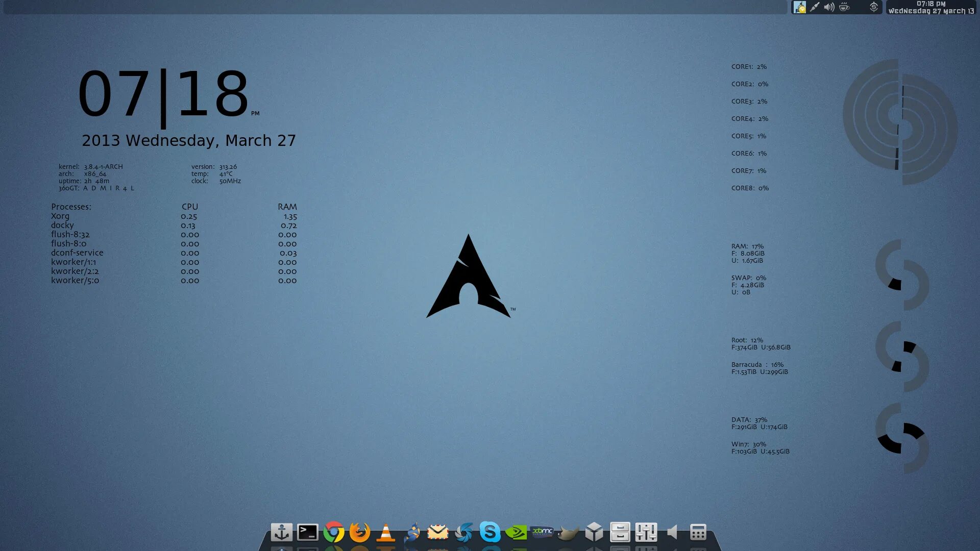
Task: Click the 'Barracuda : 16%' disk readout
Action: pyautogui.click(x=757, y=364)
